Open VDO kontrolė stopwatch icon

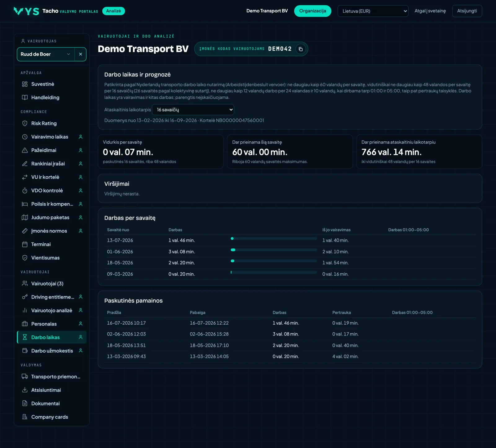click(x=25, y=191)
